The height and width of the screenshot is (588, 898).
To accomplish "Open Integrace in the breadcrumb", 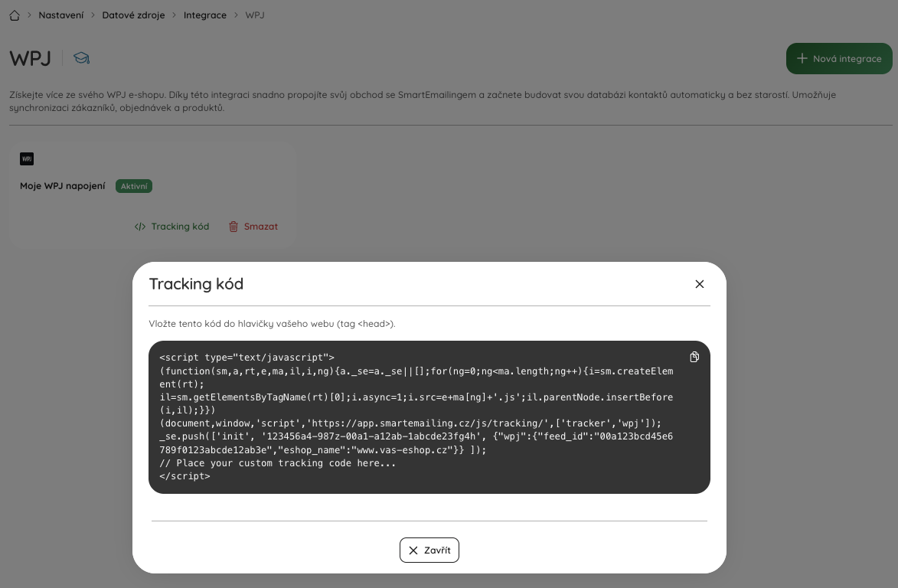I will (x=205, y=15).
